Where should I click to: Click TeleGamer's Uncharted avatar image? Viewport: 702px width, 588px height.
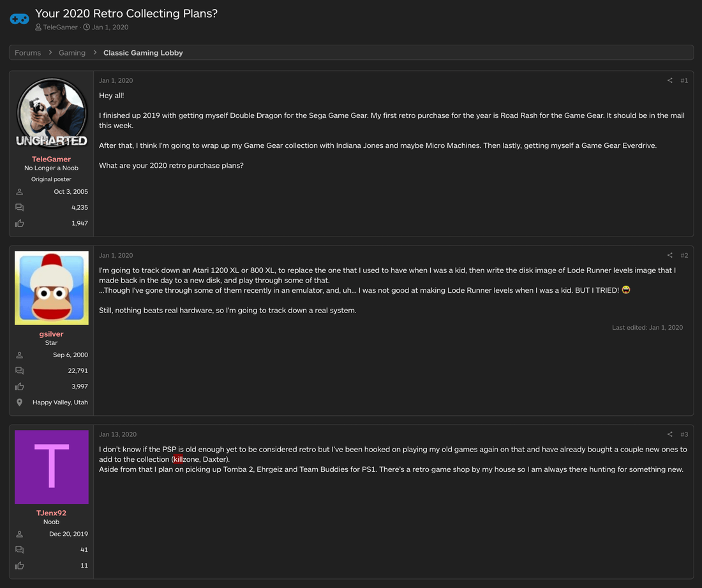point(51,113)
